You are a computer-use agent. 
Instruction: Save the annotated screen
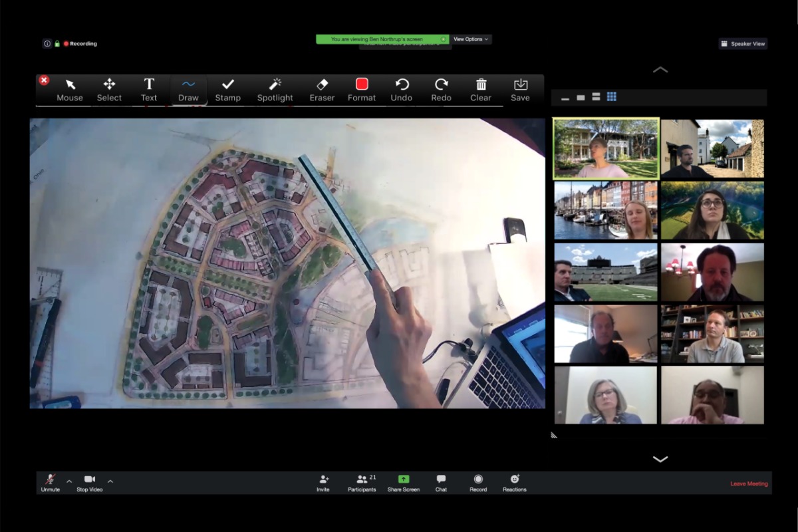pos(520,90)
